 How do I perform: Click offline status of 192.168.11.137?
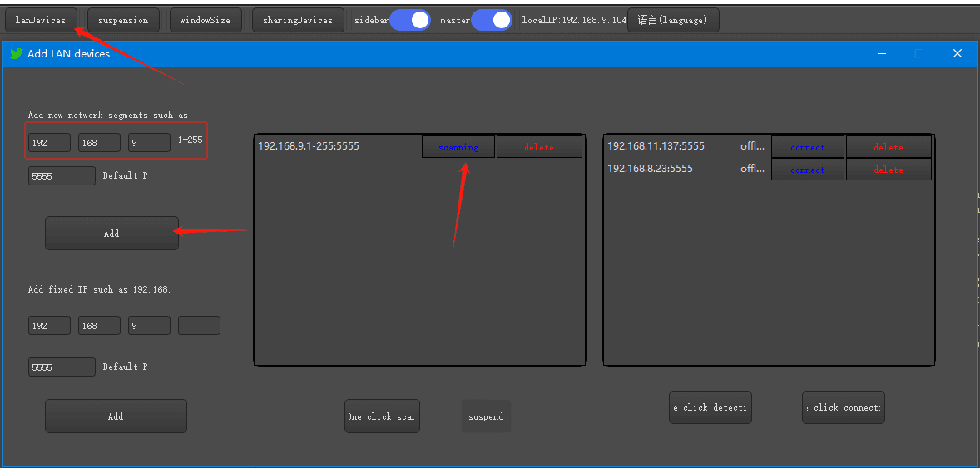pos(752,146)
